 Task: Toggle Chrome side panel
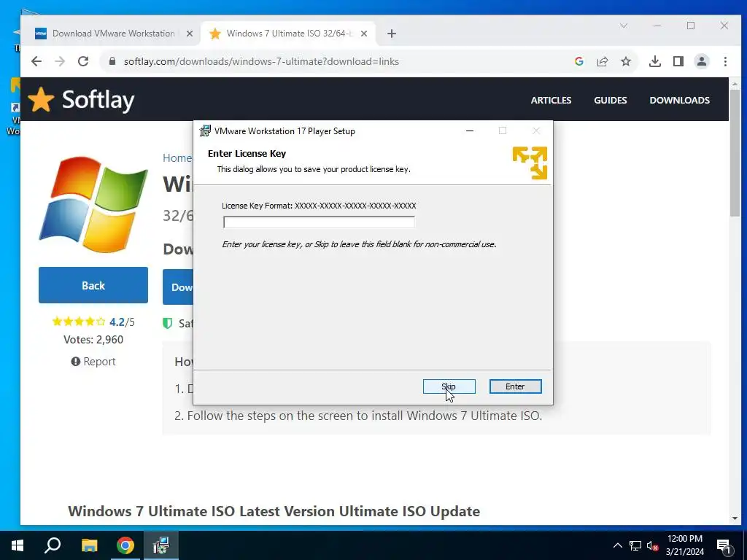pos(678,61)
